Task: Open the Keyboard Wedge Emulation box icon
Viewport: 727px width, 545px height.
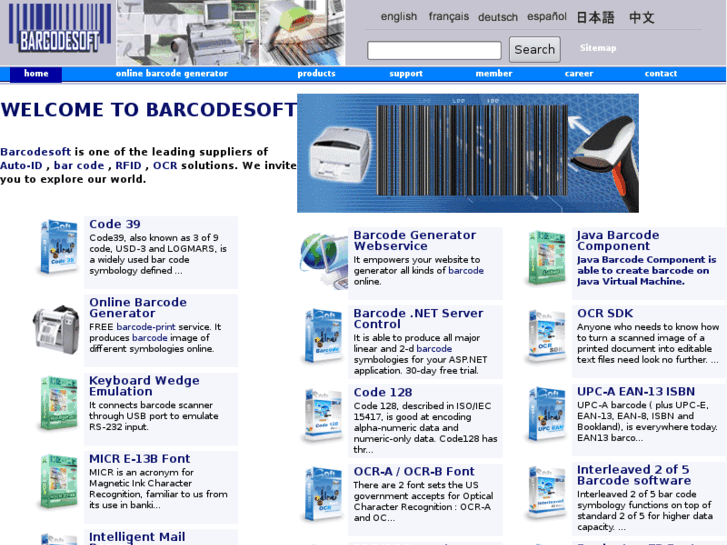Action: pyautogui.click(x=58, y=404)
